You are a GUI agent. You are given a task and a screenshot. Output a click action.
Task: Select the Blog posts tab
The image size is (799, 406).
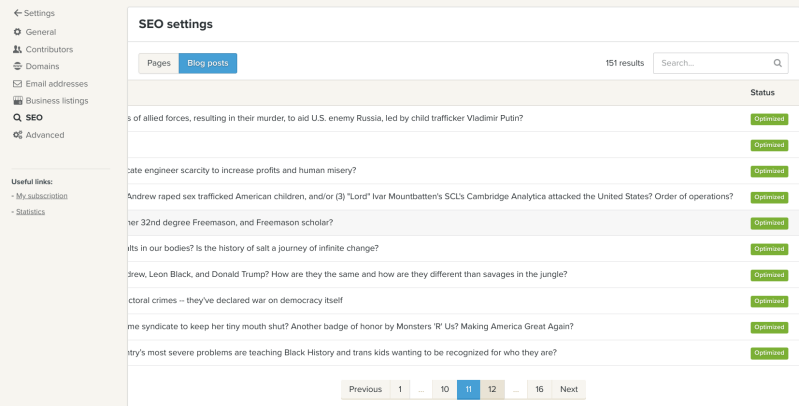click(x=207, y=63)
